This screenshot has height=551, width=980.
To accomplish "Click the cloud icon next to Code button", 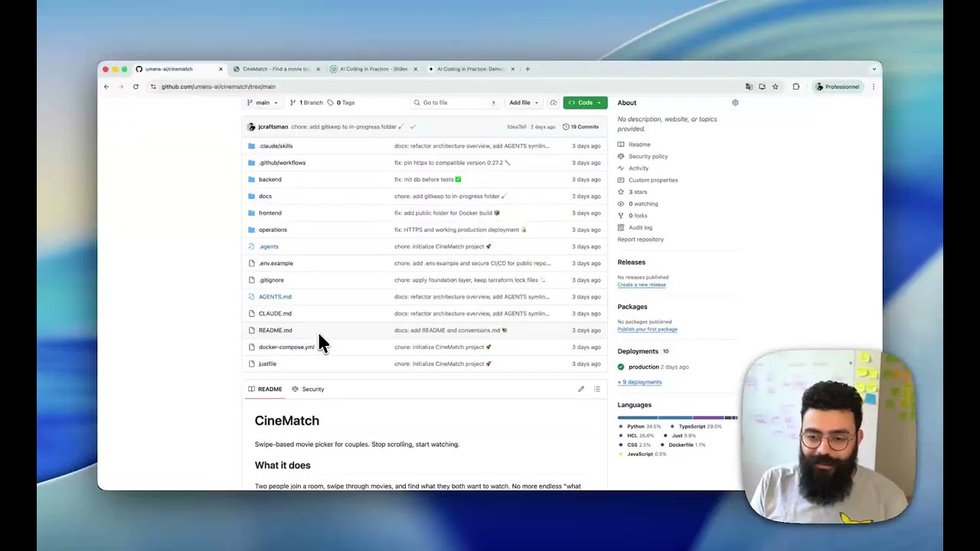I will pos(553,103).
